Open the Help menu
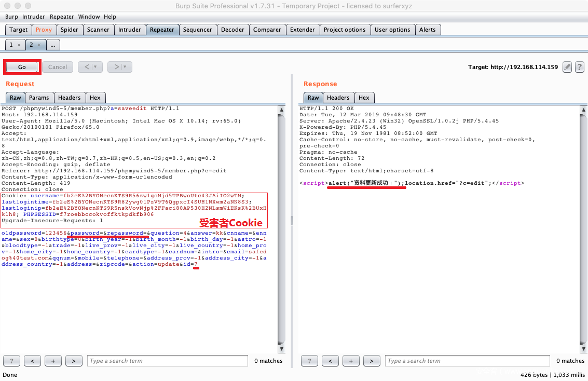This screenshot has width=588, height=381. point(110,17)
